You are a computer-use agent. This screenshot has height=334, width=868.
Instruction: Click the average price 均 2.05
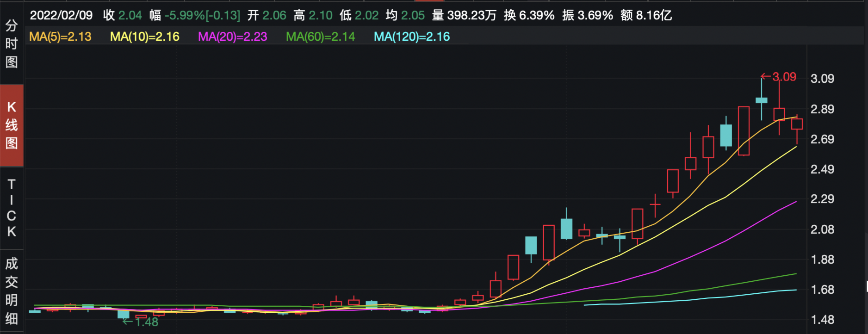(x=405, y=15)
